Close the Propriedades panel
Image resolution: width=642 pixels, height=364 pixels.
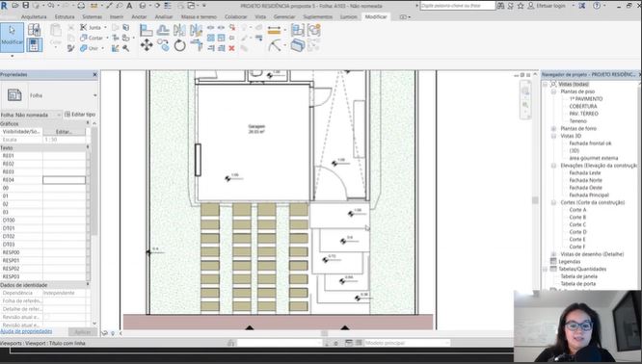click(95, 74)
